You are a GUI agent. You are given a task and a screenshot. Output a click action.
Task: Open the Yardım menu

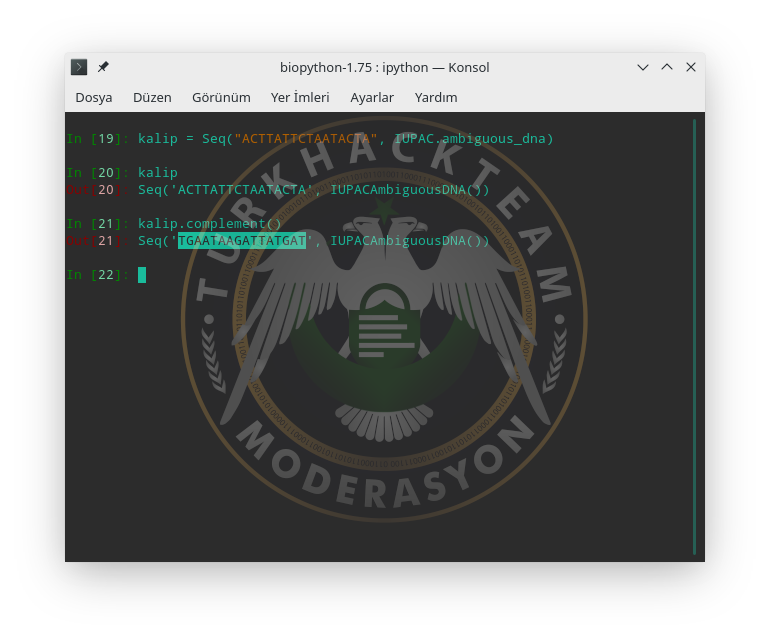pyautogui.click(x=436, y=97)
